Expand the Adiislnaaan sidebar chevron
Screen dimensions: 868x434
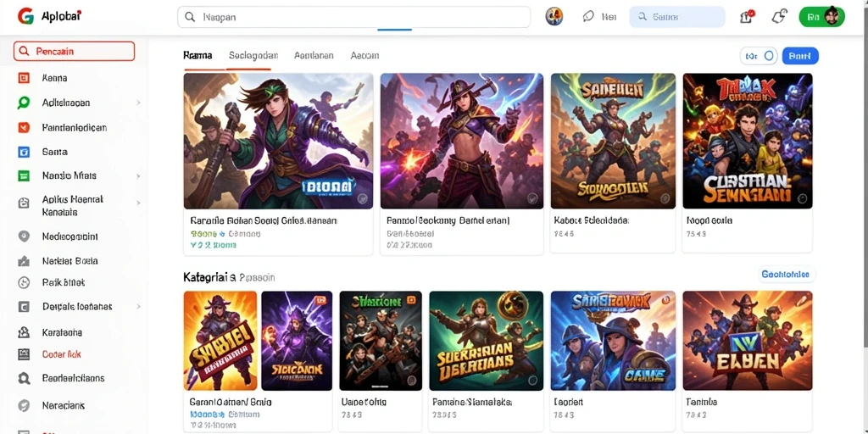coord(138,103)
